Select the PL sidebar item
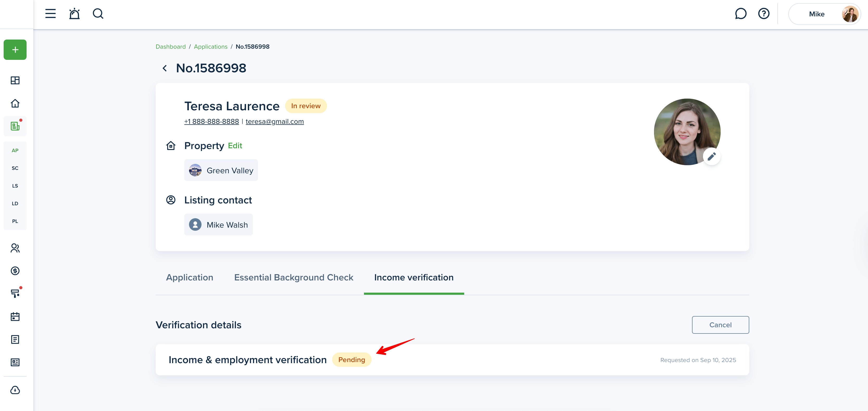 [x=15, y=221]
